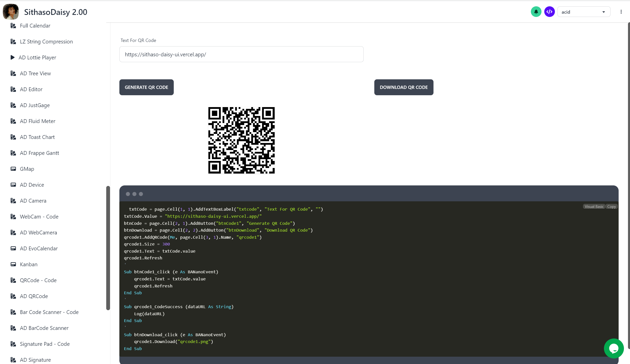Click the Text For QR Code field

click(241, 54)
